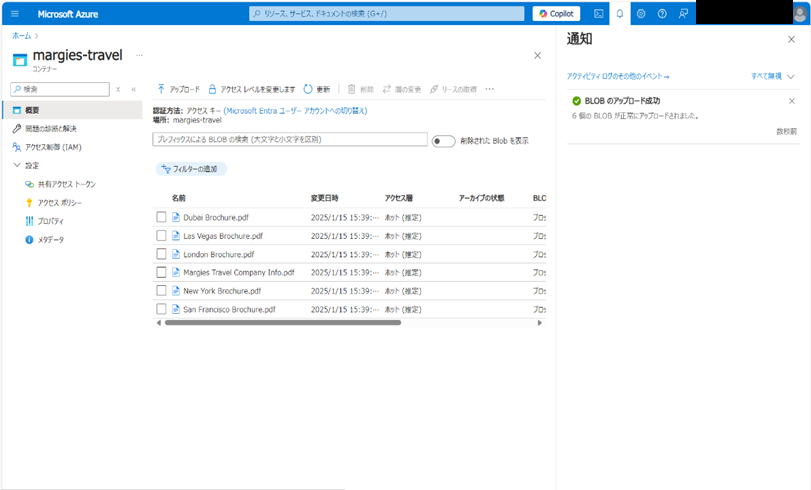Check Margies Travel Company Info.pdf checkbox

161,273
